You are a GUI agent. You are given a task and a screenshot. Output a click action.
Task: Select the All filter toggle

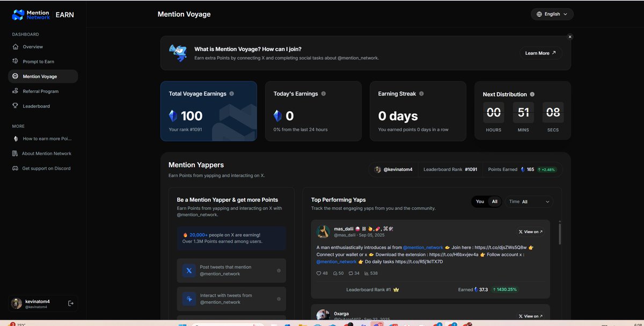(x=495, y=201)
